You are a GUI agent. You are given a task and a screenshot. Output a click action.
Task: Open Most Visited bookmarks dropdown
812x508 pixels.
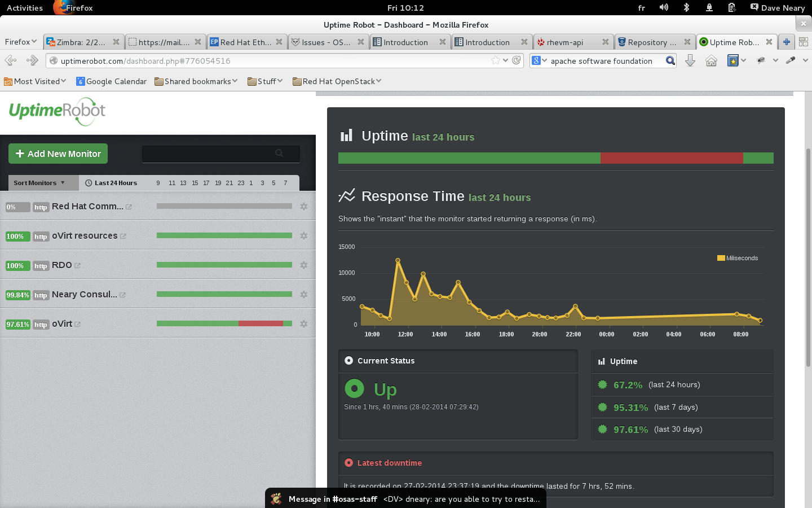pos(35,81)
